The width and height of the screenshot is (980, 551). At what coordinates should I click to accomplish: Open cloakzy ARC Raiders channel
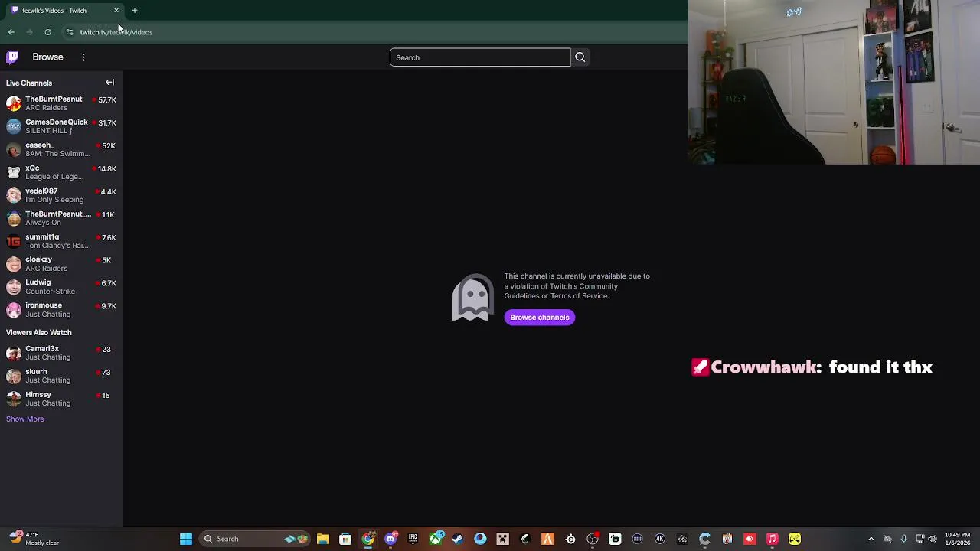61,264
